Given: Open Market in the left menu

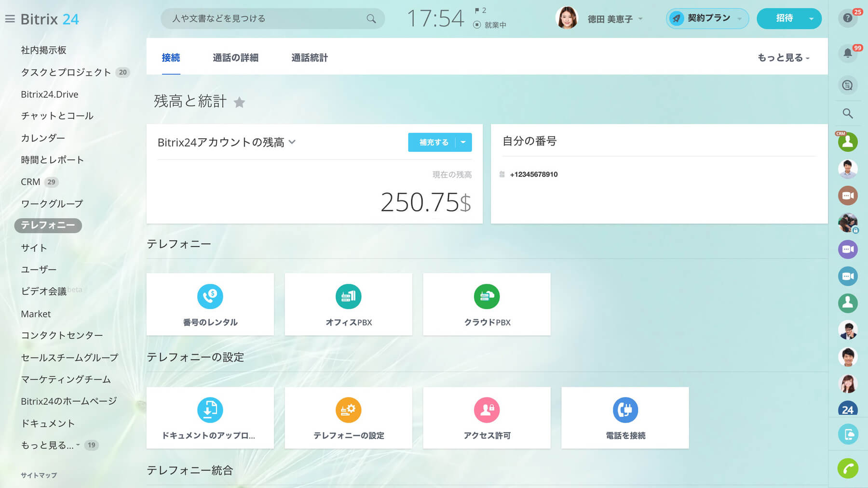Looking at the screenshot, I should tap(36, 314).
